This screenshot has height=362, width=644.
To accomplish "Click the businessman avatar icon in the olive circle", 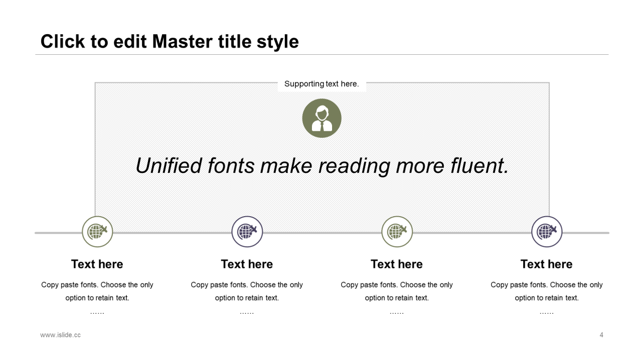I will click(x=321, y=118).
